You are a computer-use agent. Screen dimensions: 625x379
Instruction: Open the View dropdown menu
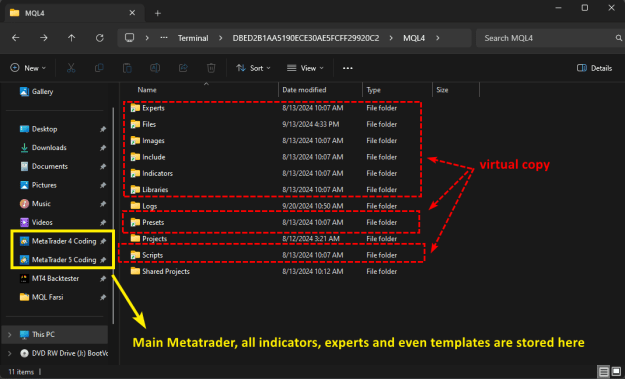click(305, 68)
